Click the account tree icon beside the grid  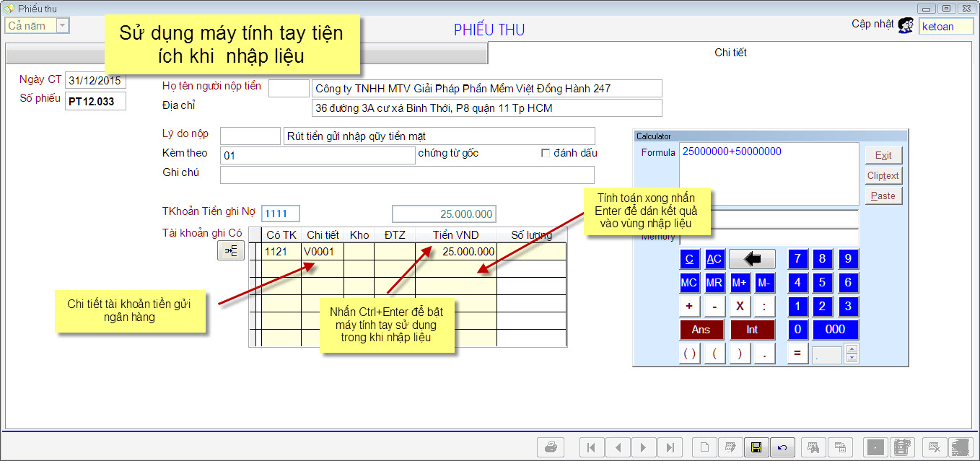point(231,250)
